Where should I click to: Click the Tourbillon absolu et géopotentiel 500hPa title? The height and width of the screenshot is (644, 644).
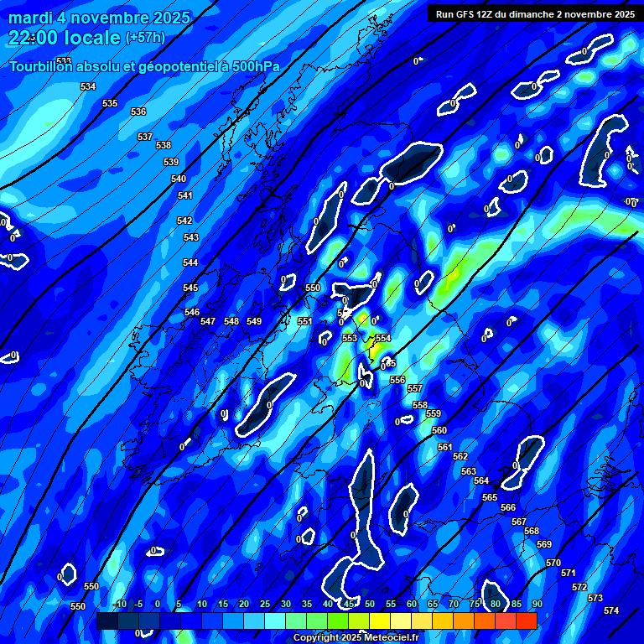(x=144, y=67)
